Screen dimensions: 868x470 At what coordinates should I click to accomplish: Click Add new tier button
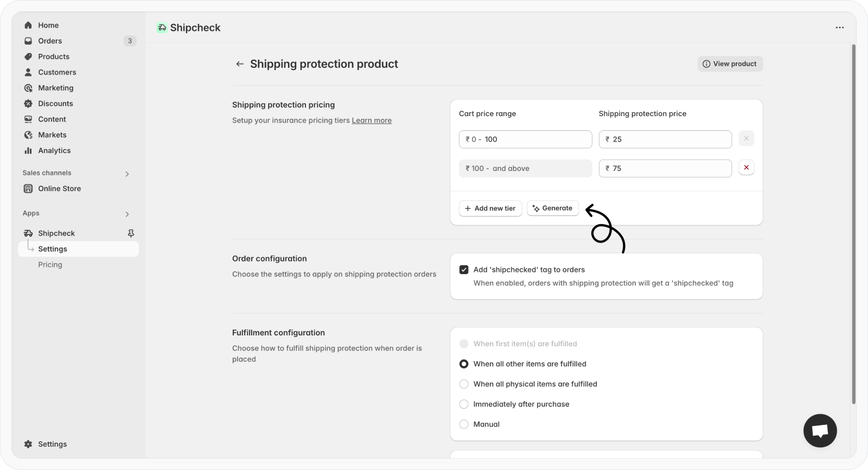pyautogui.click(x=490, y=208)
